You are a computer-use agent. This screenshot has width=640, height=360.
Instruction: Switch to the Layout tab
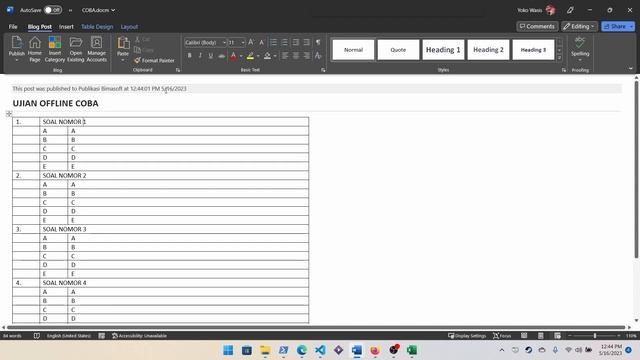point(129,27)
